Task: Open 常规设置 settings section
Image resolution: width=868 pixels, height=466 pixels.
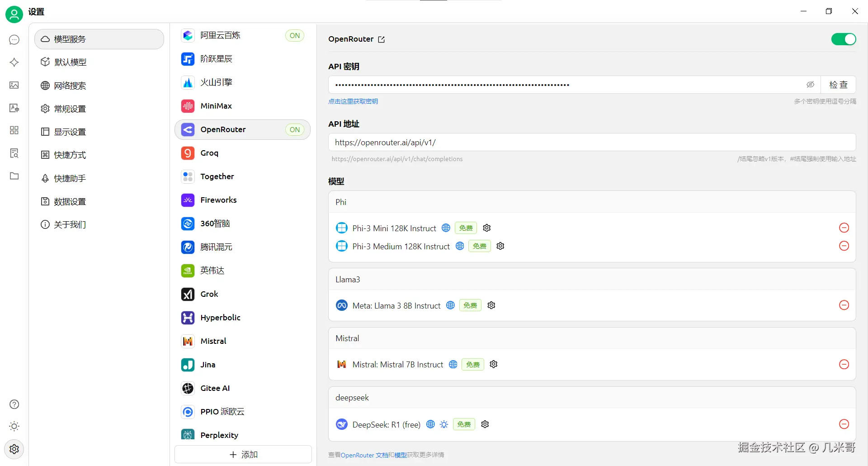Action: [x=99, y=109]
